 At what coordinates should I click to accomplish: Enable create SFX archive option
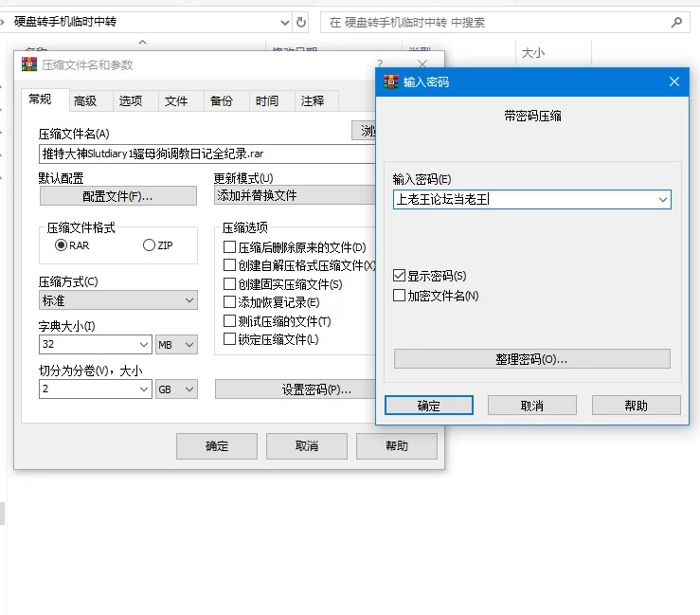coord(229,265)
